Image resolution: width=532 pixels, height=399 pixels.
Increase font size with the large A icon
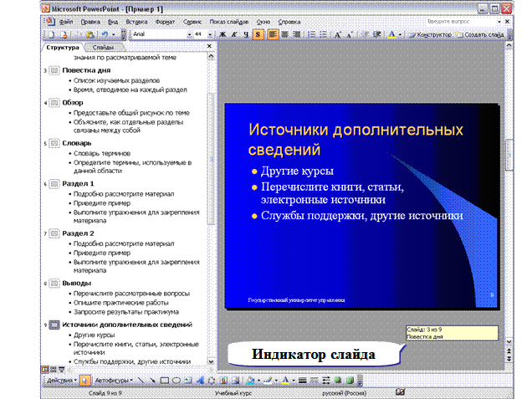[x=338, y=34]
